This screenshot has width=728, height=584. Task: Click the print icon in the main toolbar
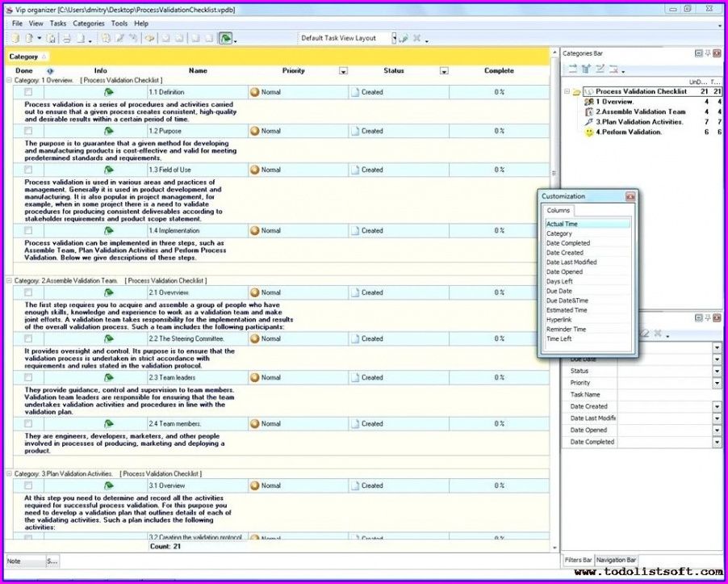point(66,39)
